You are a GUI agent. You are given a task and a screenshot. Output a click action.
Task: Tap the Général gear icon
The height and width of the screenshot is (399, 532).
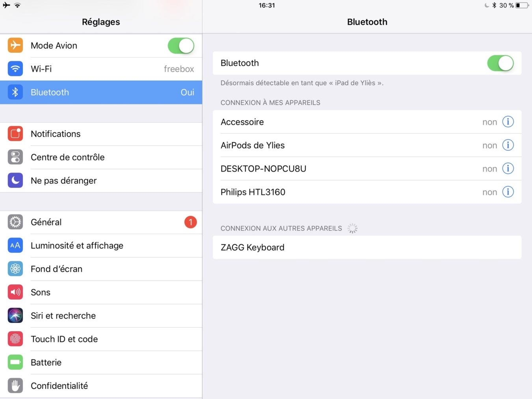tap(15, 222)
